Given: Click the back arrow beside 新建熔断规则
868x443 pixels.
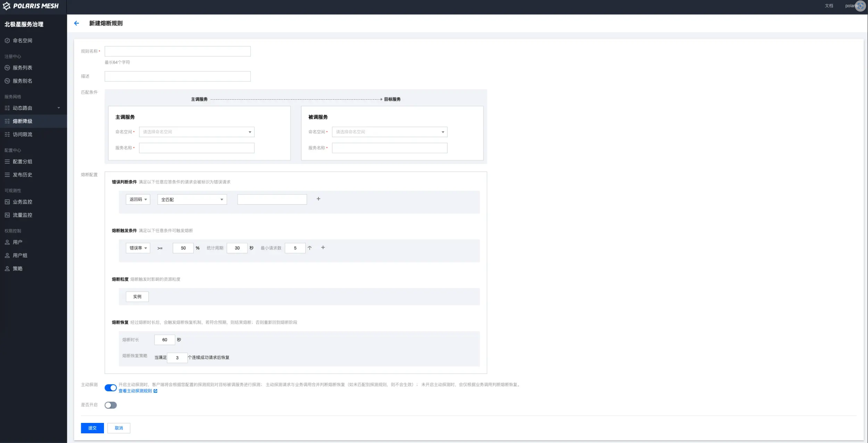Looking at the screenshot, I should click(x=77, y=23).
